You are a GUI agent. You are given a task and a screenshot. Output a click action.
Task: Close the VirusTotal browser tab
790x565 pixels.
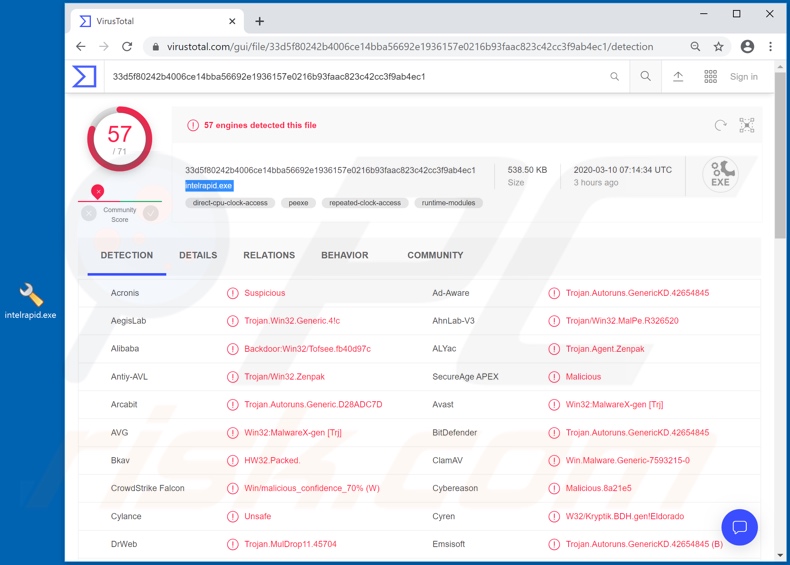point(232,21)
